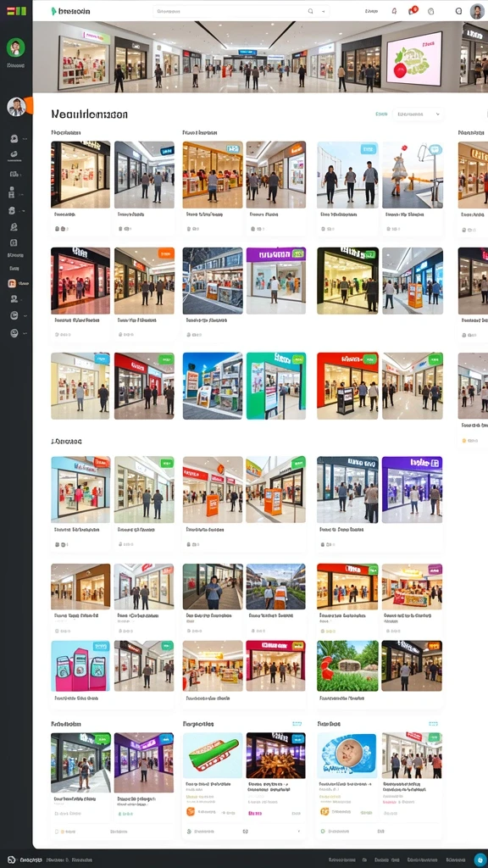The height and width of the screenshot is (868, 488).
Task: Open the outdoor garden walkway thumbnail
Action: tap(275, 587)
